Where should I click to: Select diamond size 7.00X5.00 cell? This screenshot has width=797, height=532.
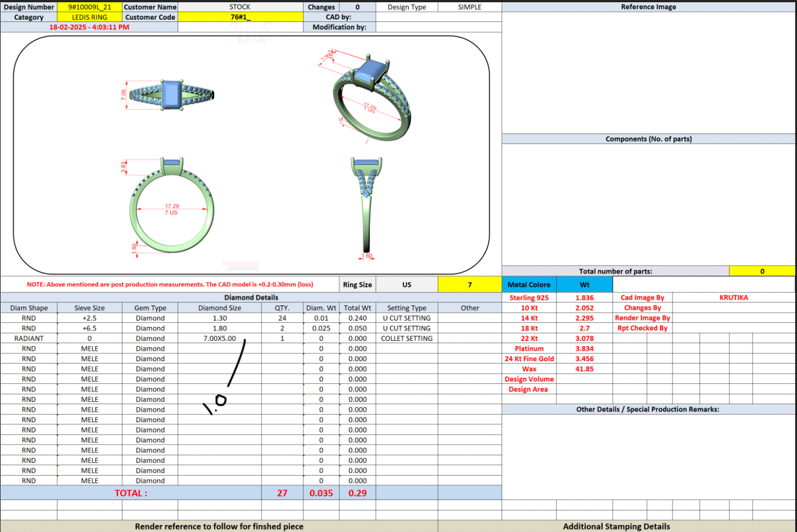(x=220, y=339)
